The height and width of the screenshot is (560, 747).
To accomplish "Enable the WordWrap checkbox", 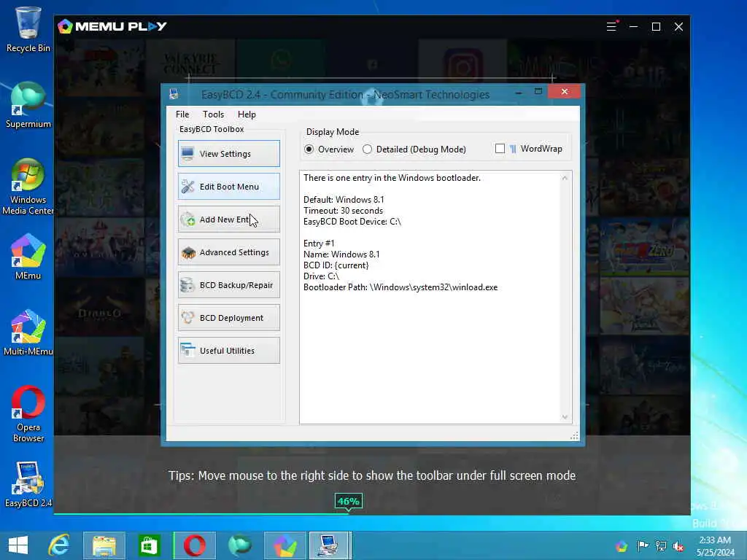I will [x=500, y=149].
